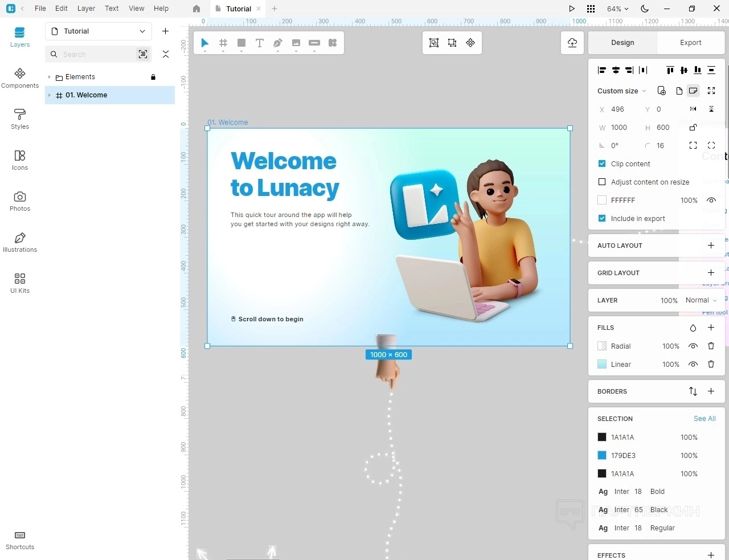Hide the Radial fill visibility
Image resolution: width=729 pixels, height=560 pixels.
click(x=693, y=346)
